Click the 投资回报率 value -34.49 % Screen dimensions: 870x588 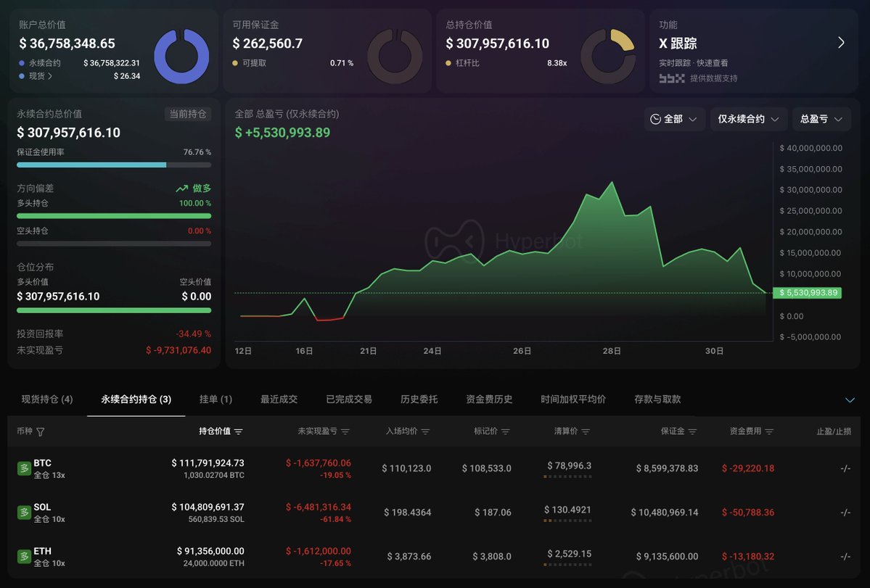pyautogui.click(x=193, y=334)
